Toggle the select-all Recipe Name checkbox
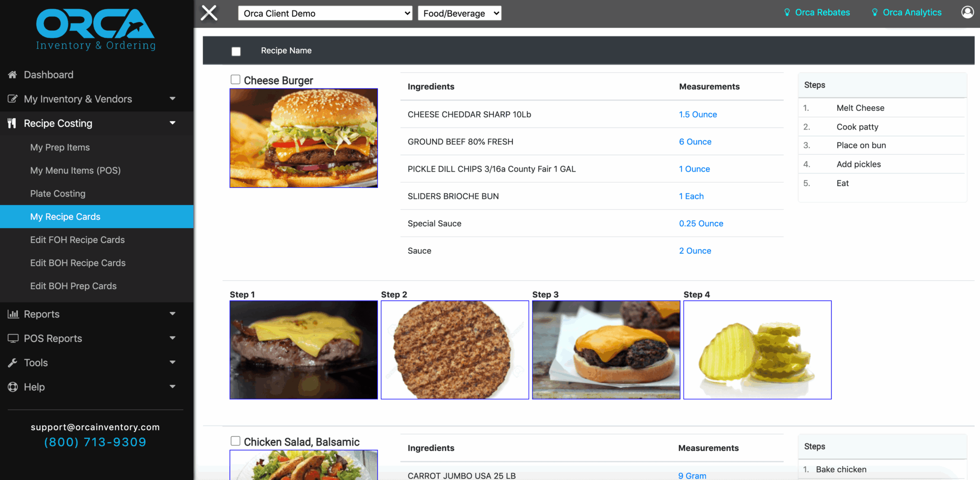Image resolution: width=980 pixels, height=480 pixels. coord(236,51)
